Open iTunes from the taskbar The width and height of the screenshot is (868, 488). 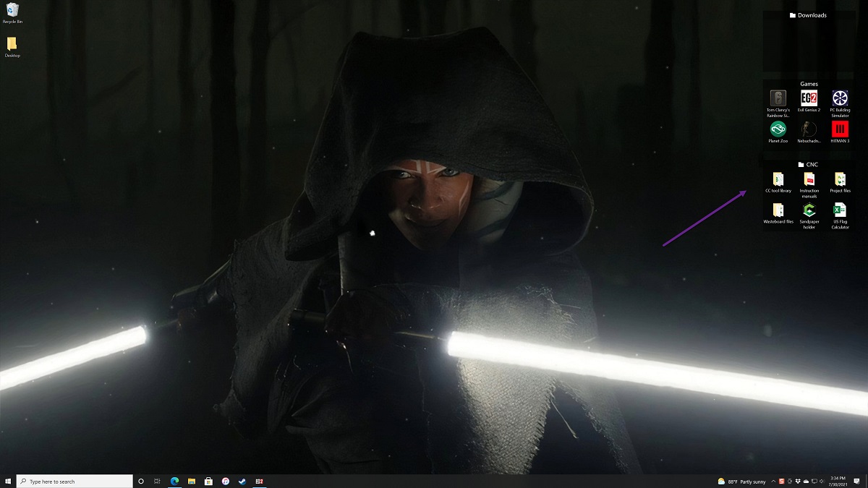point(226,481)
